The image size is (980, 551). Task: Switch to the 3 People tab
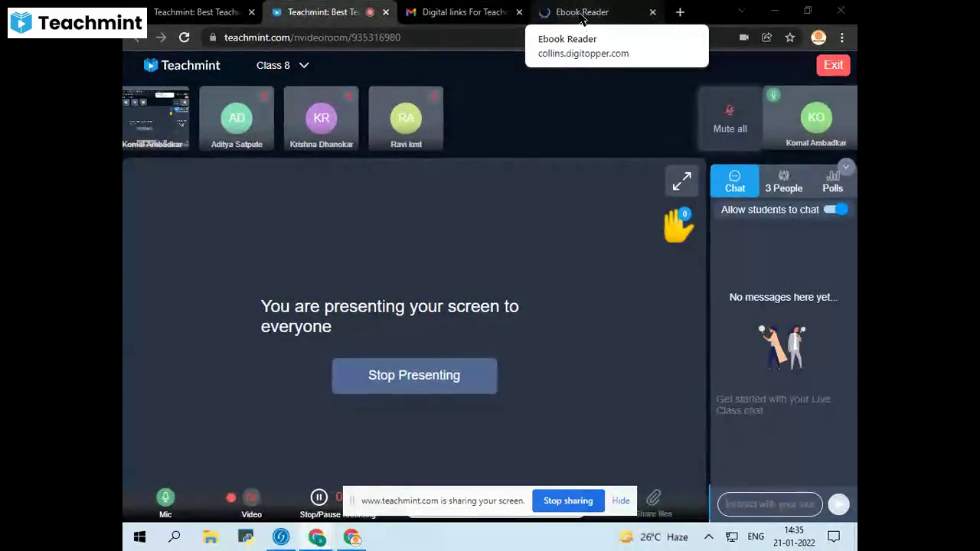[783, 181]
